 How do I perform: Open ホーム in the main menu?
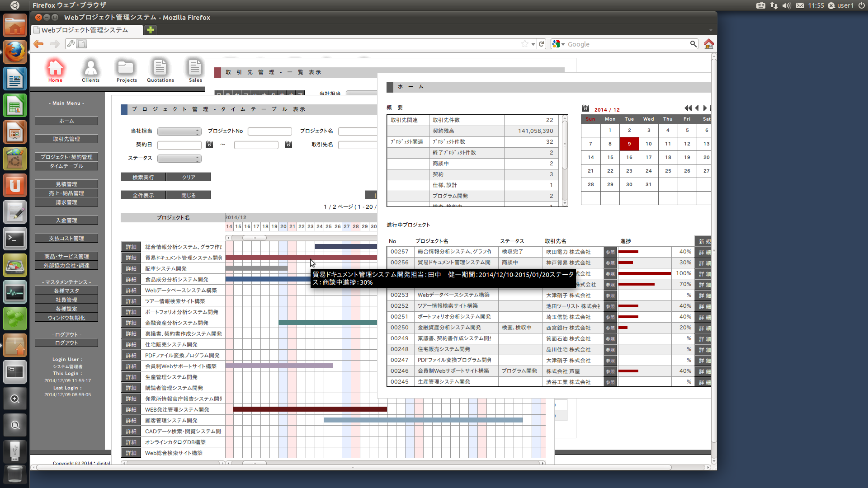tap(66, 121)
